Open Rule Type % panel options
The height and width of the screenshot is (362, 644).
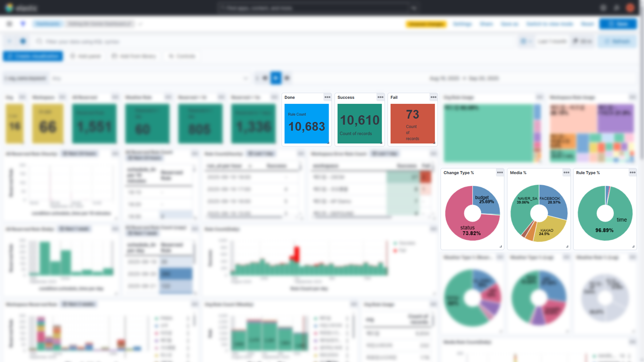(632, 173)
